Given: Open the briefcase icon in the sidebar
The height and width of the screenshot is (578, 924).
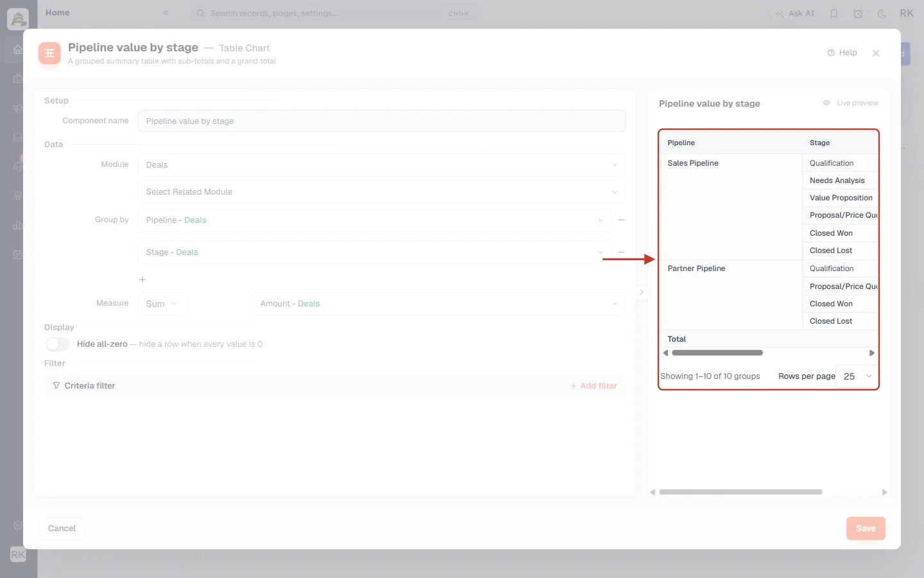Looking at the screenshot, I should [18, 78].
